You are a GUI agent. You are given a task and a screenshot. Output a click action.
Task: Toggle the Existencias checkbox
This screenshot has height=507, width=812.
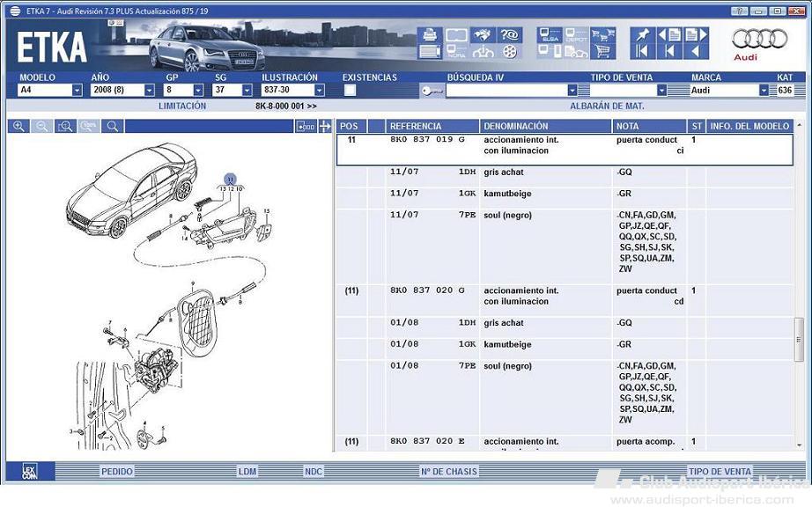(x=350, y=90)
